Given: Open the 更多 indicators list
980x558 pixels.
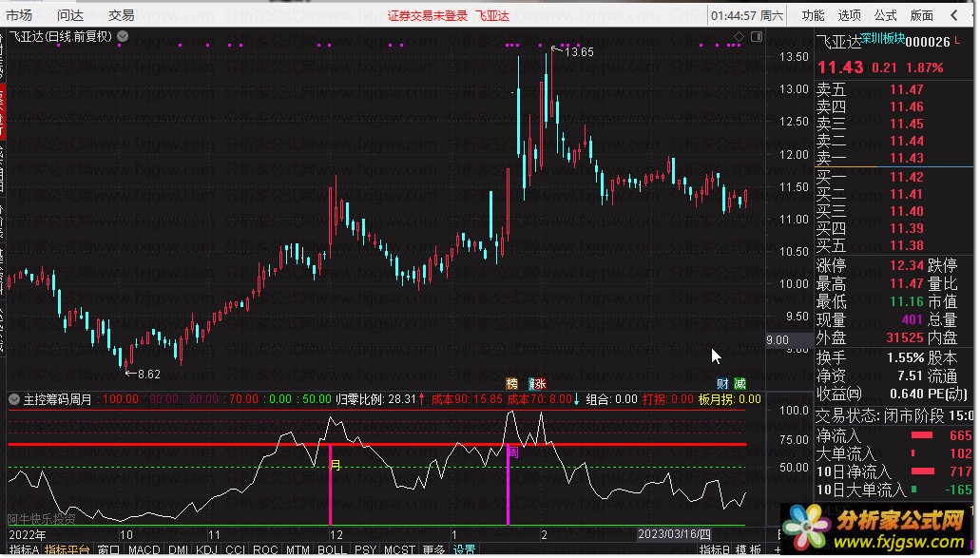Looking at the screenshot, I should [x=433, y=550].
